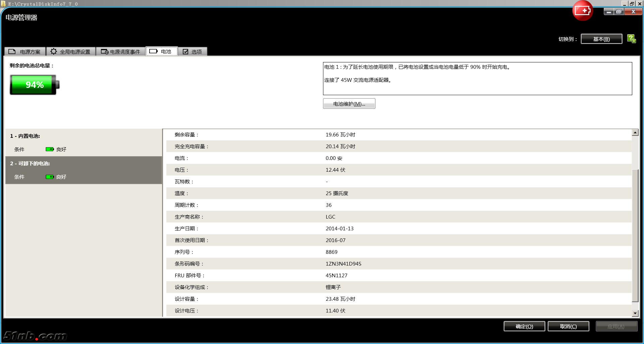Click removable battery green status icon
The width and height of the screenshot is (644, 344).
tap(50, 177)
